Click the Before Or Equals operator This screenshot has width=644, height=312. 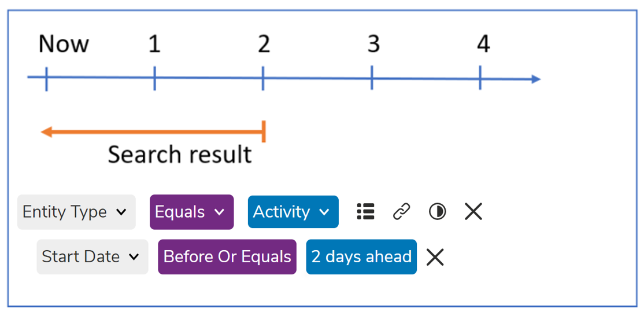pyautogui.click(x=227, y=257)
